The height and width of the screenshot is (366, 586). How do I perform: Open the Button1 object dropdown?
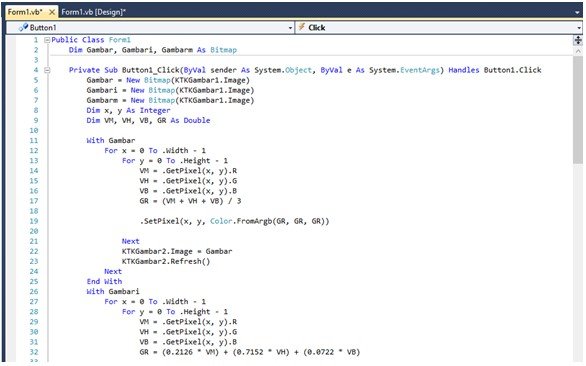point(290,28)
